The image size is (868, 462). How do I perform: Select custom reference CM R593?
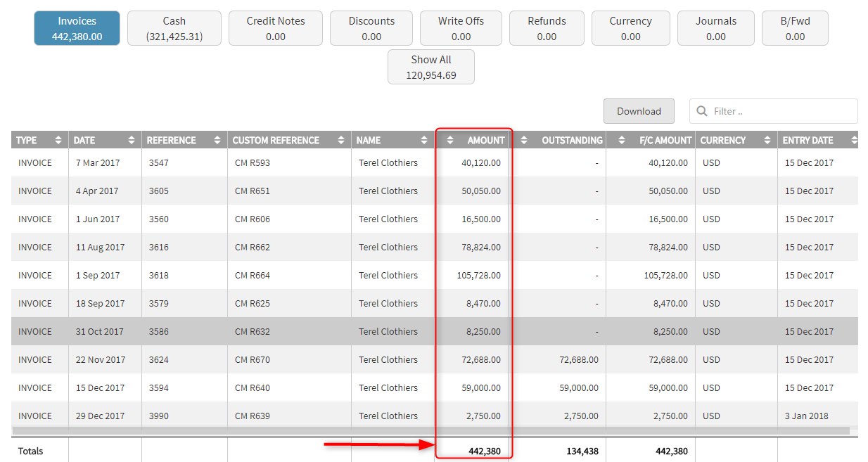click(x=253, y=162)
